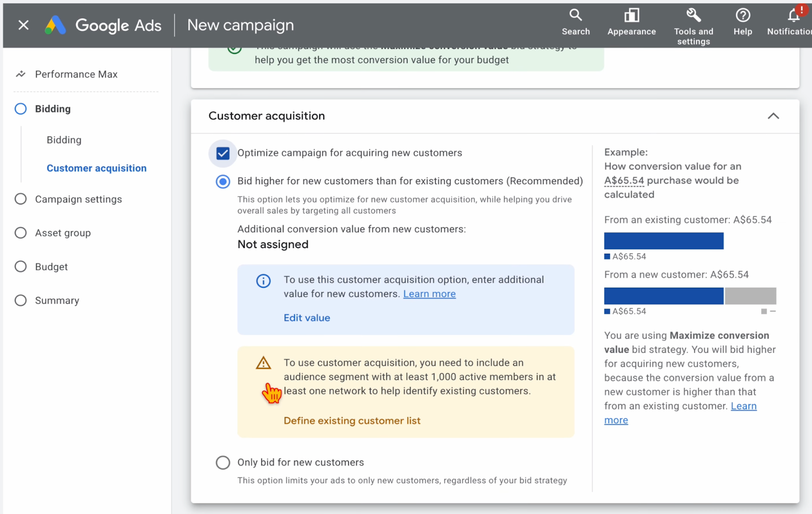Screen dimensions: 812x514
Task: Open Tools and settings wrench icon
Action: (693, 15)
